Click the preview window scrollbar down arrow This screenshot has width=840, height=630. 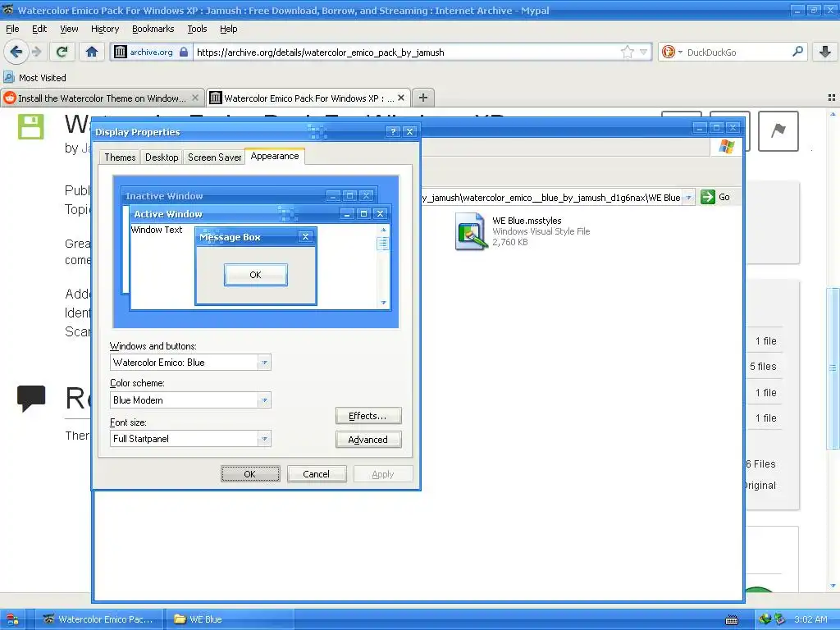pyautogui.click(x=383, y=303)
